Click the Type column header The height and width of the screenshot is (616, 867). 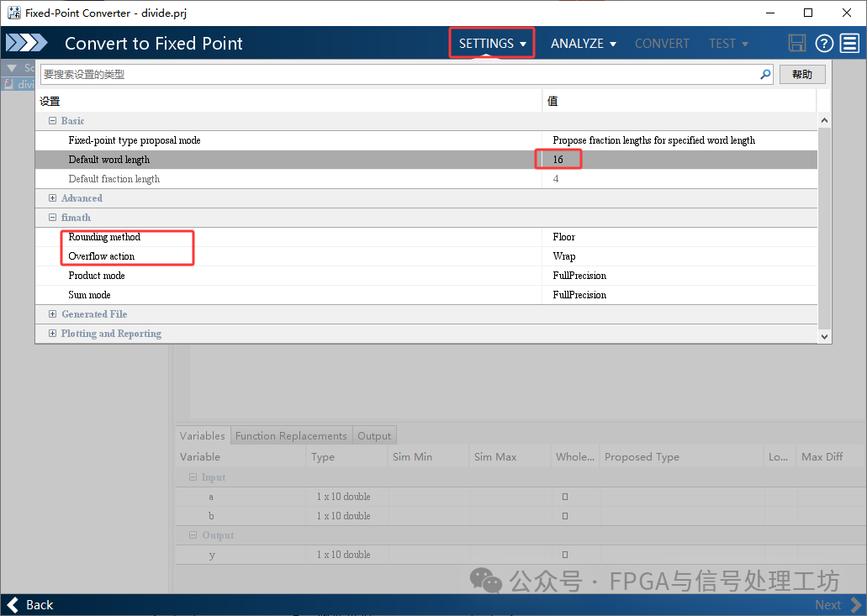point(346,456)
